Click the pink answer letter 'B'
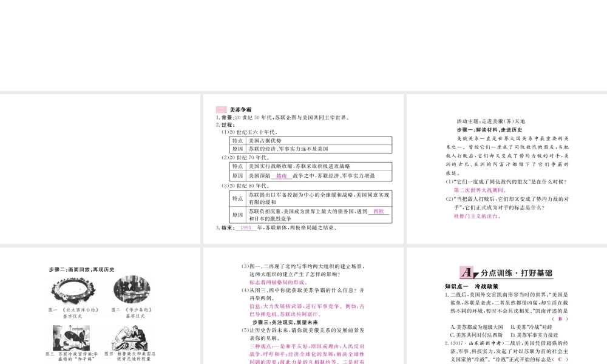Screen dimensions: 607x364 (560, 319)
